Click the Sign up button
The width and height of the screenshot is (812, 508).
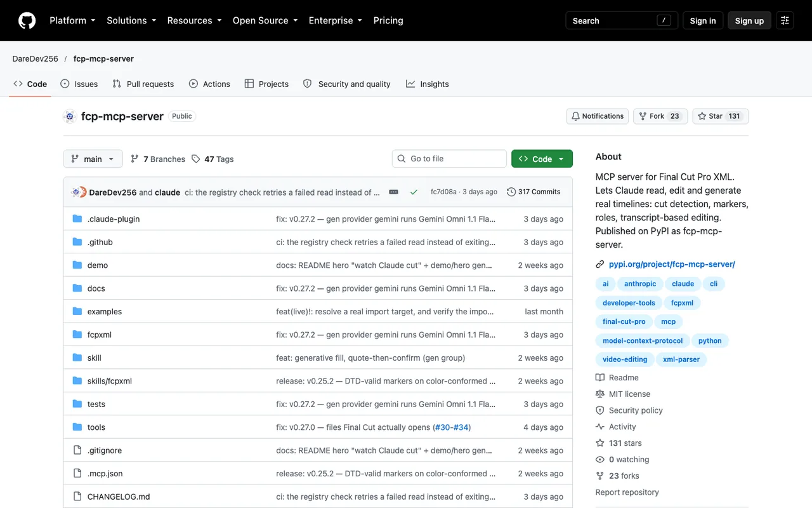(x=749, y=20)
